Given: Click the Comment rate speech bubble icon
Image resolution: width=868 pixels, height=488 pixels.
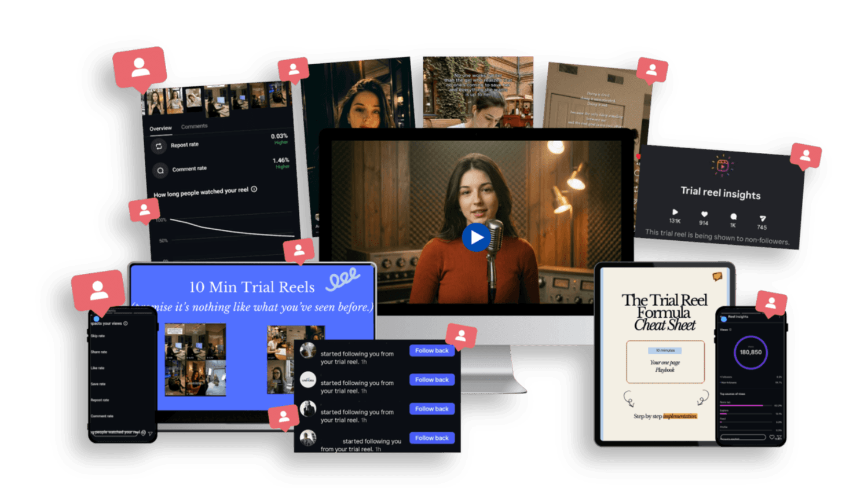Looking at the screenshot, I should [160, 171].
